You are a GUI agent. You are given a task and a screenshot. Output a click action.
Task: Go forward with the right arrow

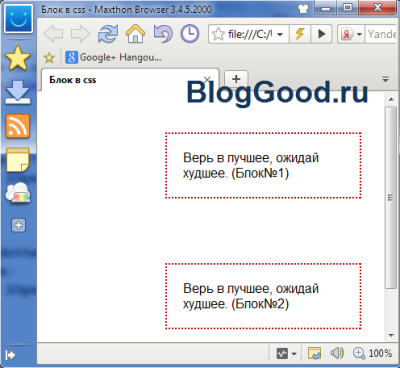pos(81,34)
